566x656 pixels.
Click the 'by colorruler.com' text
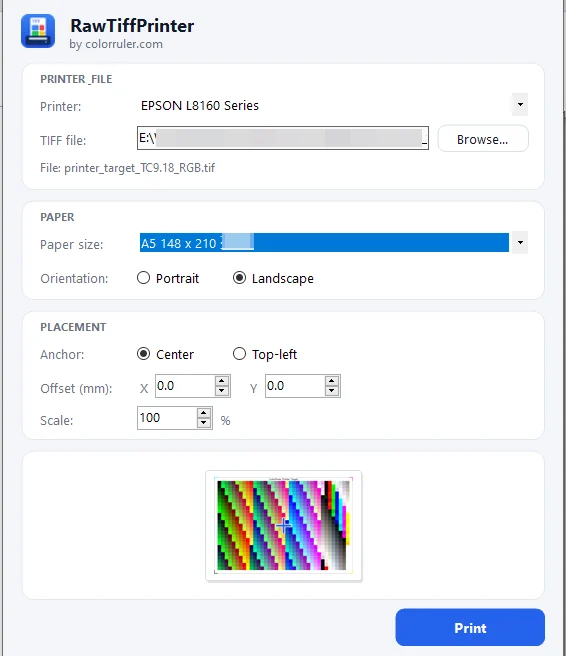tap(116, 44)
